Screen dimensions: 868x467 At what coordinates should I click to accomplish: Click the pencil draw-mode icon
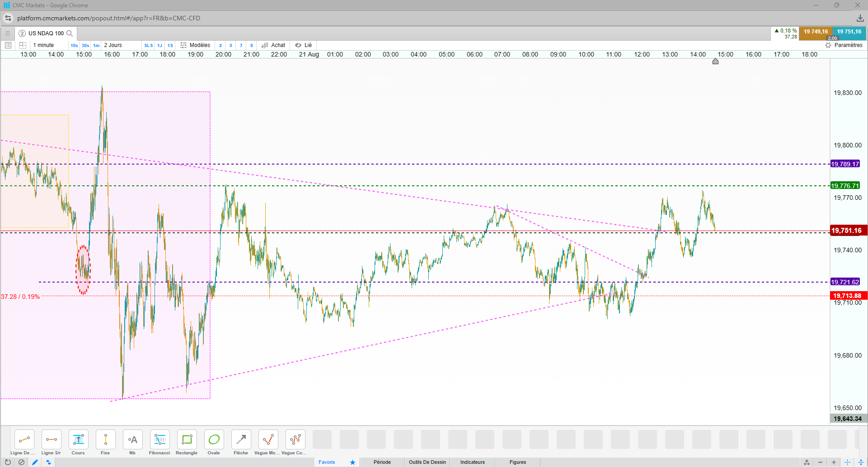pyautogui.click(x=35, y=462)
